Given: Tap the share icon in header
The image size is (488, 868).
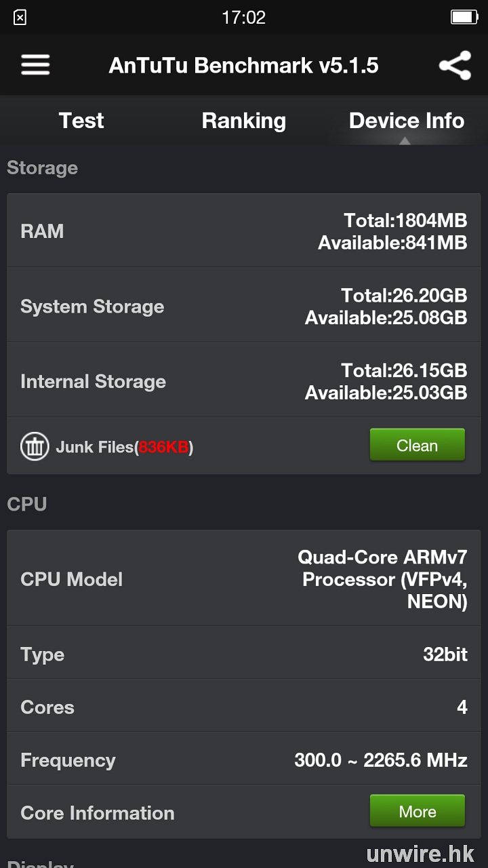Looking at the screenshot, I should pyautogui.click(x=455, y=66).
